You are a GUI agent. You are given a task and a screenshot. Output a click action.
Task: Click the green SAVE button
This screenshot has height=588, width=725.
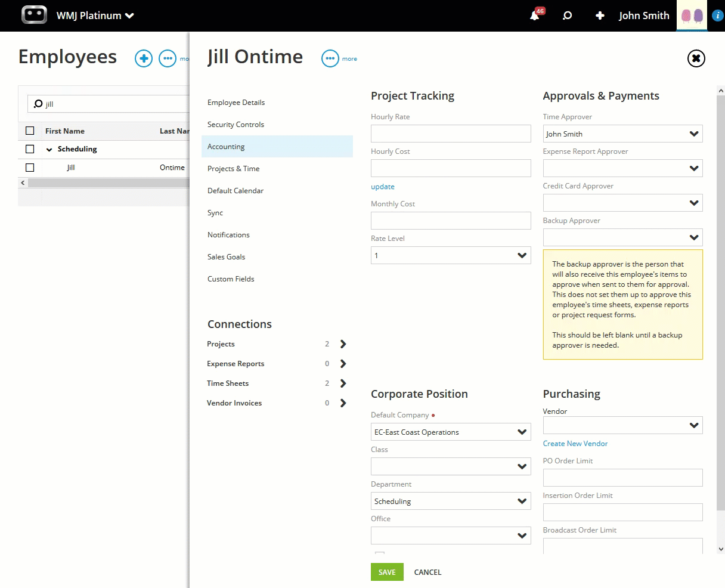pos(387,572)
